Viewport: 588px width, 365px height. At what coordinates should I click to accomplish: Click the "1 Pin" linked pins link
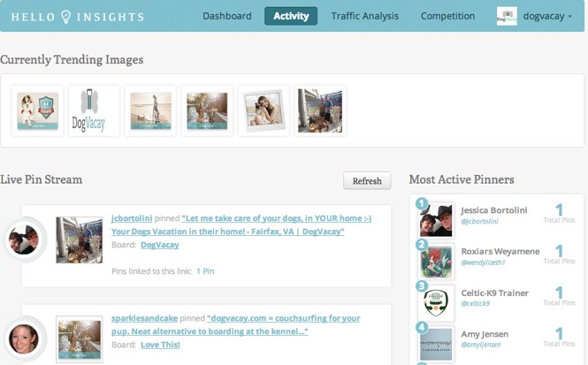[205, 271]
